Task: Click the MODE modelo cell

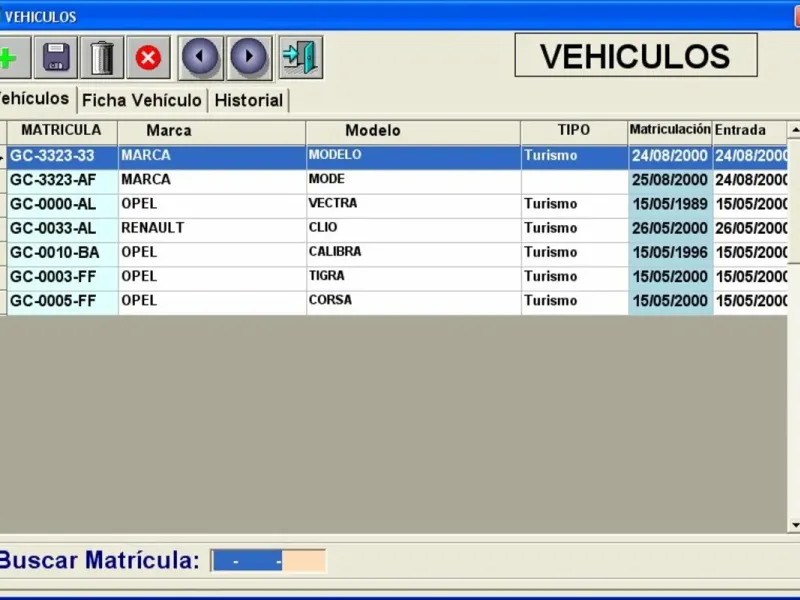Action: click(x=413, y=181)
